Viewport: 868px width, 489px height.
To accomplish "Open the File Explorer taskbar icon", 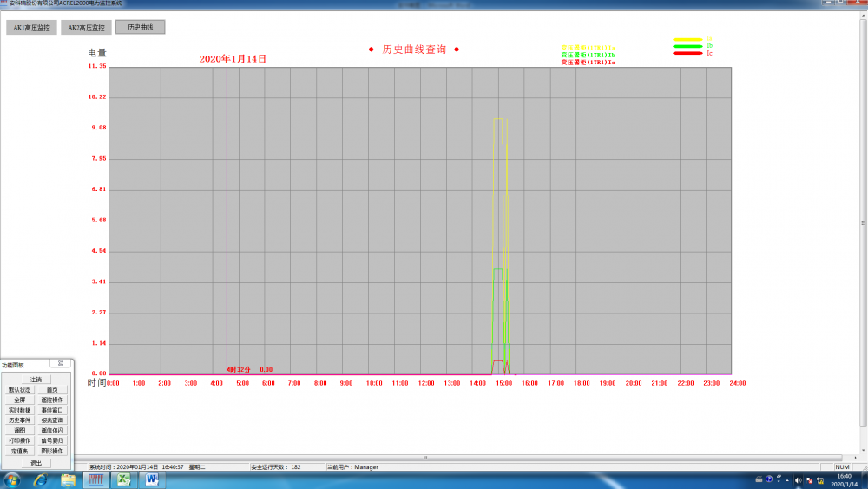I will point(68,480).
